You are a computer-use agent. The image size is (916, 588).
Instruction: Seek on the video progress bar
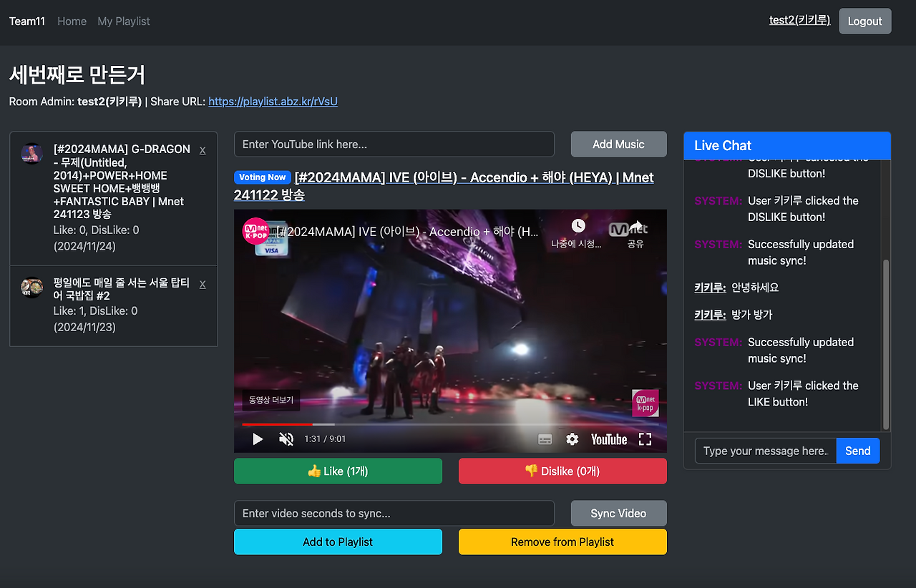click(x=450, y=424)
